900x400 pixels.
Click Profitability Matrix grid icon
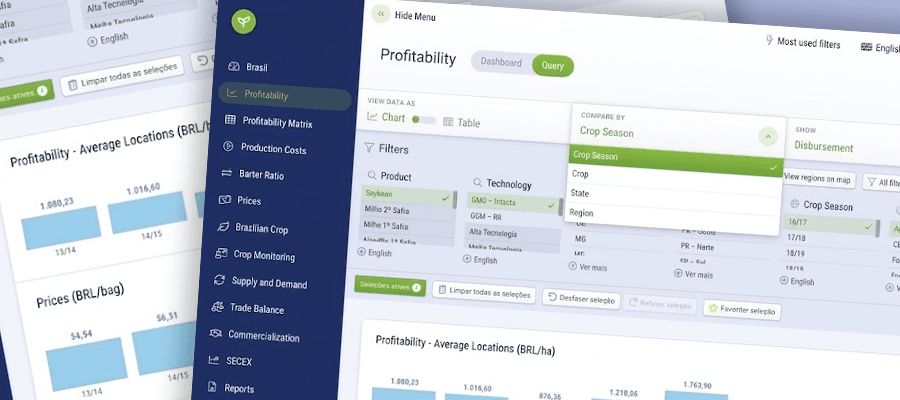[230, 120]
